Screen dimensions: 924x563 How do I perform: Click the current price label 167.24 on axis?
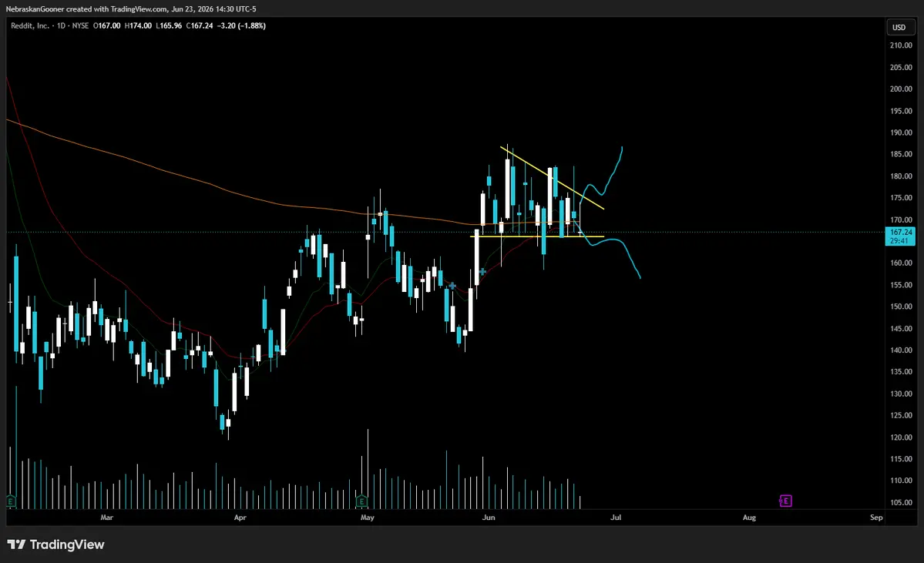[x=901, y=233]
